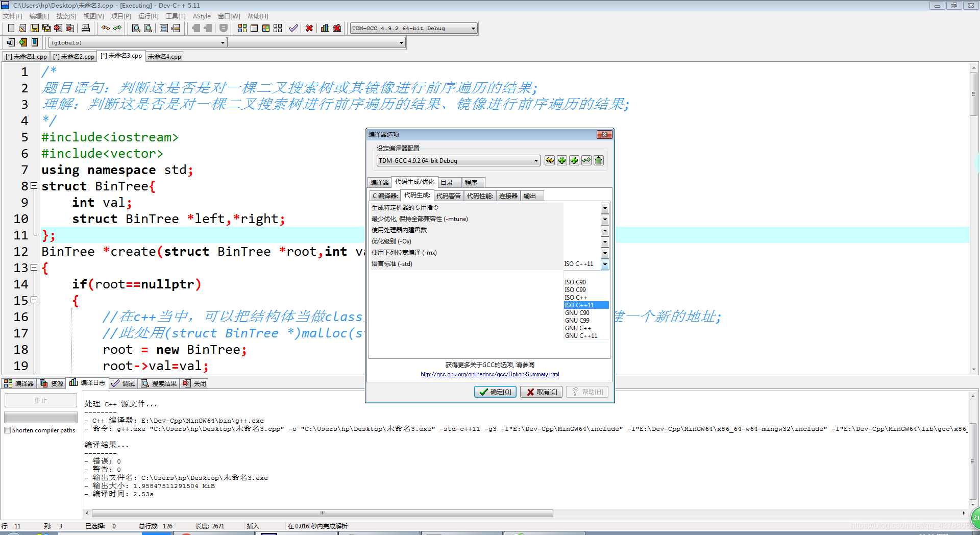Screen dimensions: 980x535
Task: Undo the last edit with the toolbar arrow
Action: pyautogui.click(x=106, y=28)
